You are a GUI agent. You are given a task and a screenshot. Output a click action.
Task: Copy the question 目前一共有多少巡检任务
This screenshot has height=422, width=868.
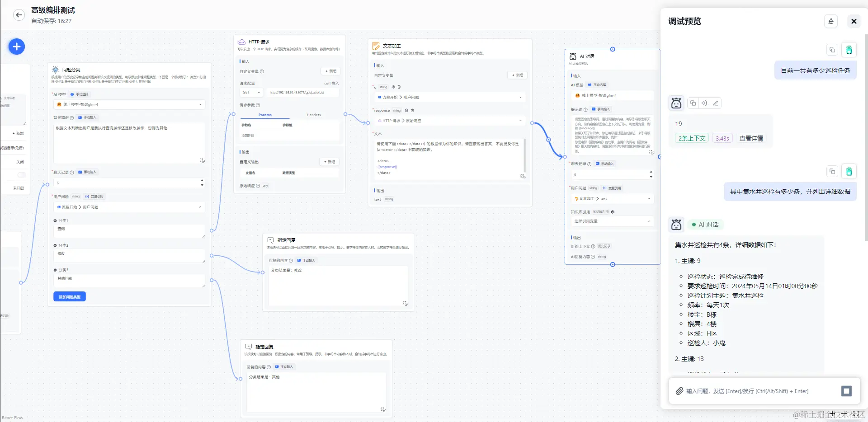[832, 50]
